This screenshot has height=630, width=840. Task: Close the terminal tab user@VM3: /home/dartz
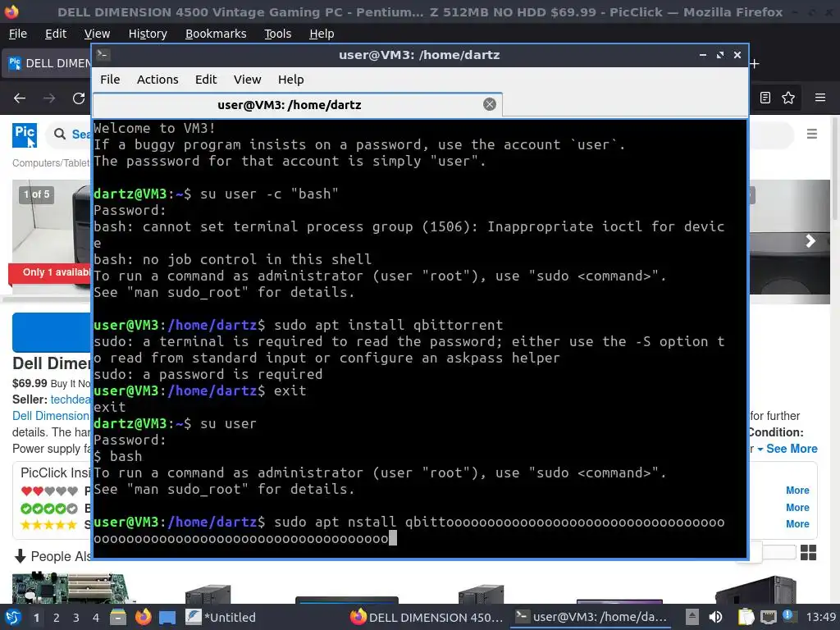point(490,104)
